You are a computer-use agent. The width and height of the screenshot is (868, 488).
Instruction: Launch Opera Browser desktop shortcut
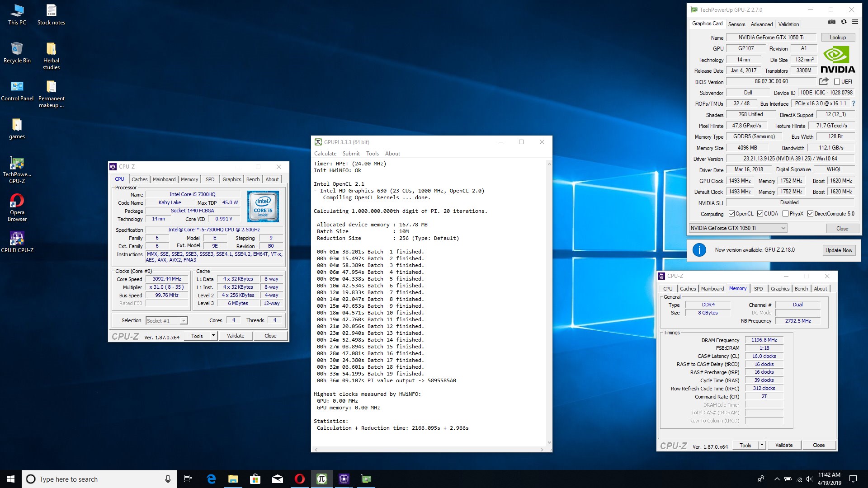coord(17,208)
